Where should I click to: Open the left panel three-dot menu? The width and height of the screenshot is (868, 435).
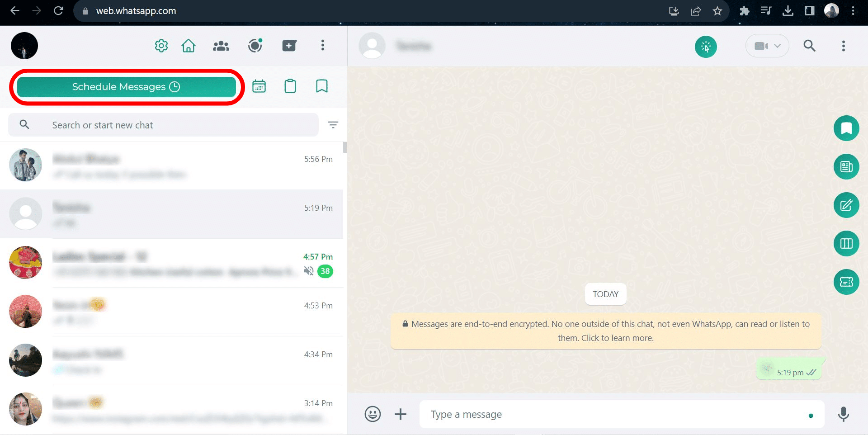point(322,45)
